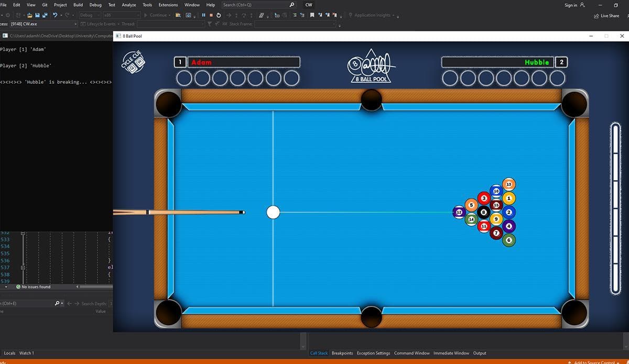
Task: Restart debugging with the circular arrow
Action: pos(219,15)
